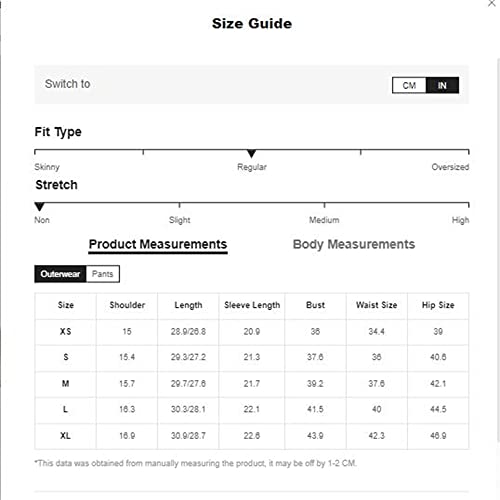Click the Oversized fit label
This screenshot has height=500, width=500.
click(x=450, y=167)
